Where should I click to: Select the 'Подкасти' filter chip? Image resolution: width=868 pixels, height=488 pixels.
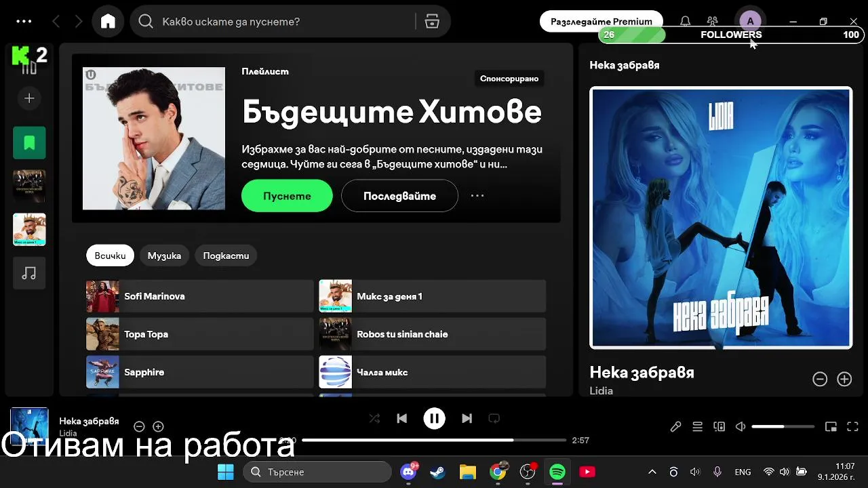(x=226, y=256)
